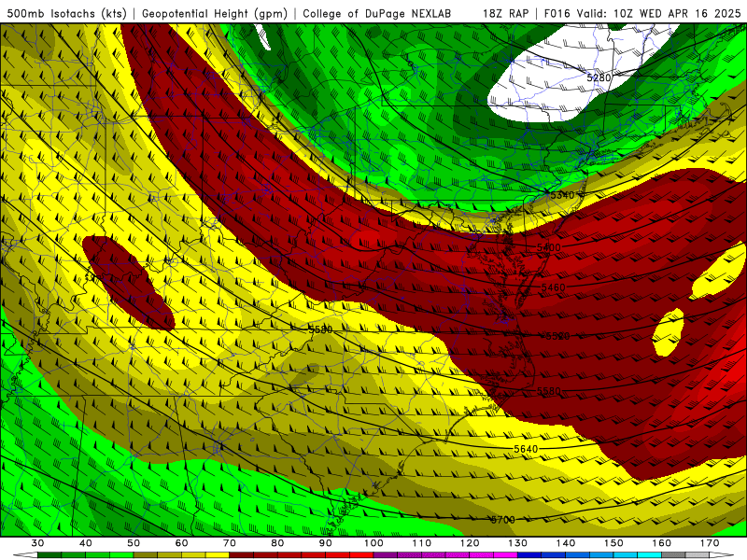Image resolution: width=747 pixels, height=560 pixels.
Task: Click the 40 knot legend label
Action: (86, 543)
